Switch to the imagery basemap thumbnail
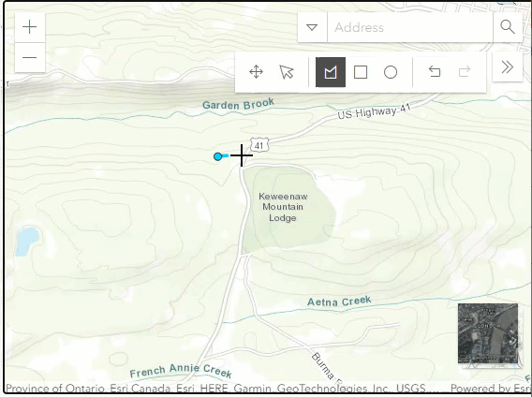 [488, 333]
